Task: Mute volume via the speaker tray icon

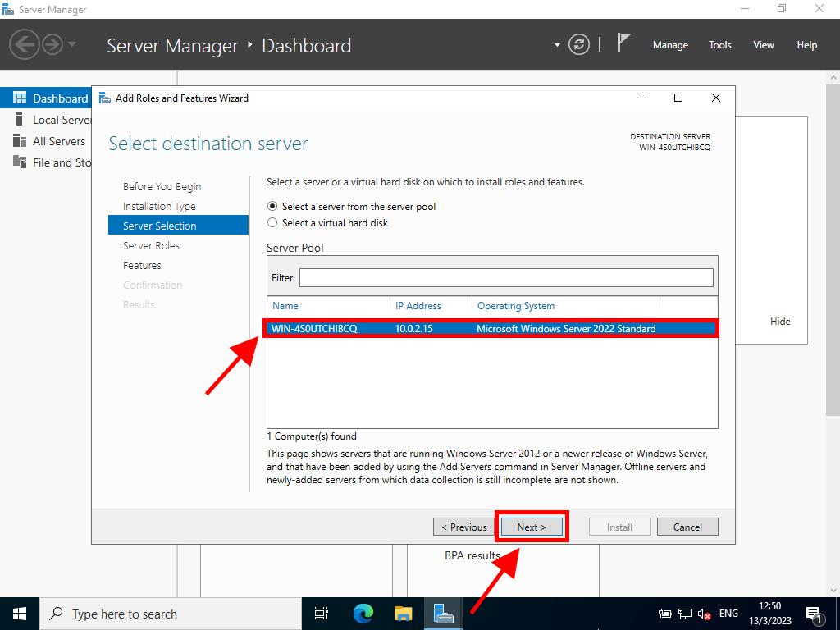Action: tap(704, 614)
